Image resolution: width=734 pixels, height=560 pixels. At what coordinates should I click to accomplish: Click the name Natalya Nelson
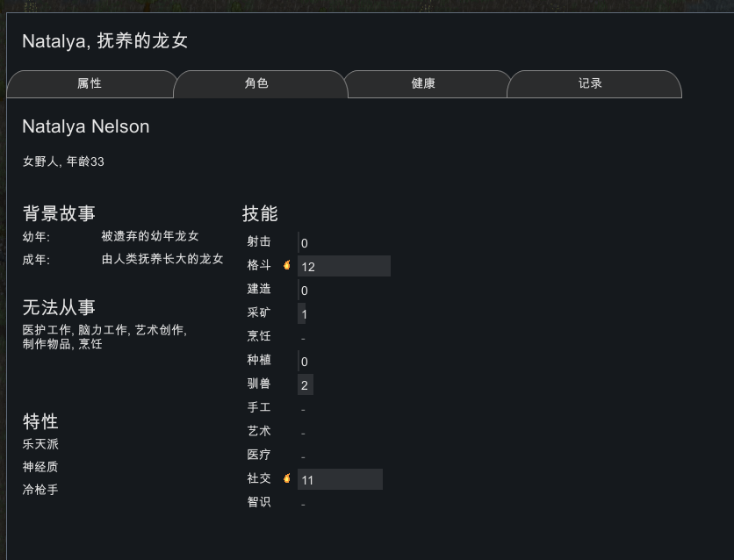coord(85,126)
